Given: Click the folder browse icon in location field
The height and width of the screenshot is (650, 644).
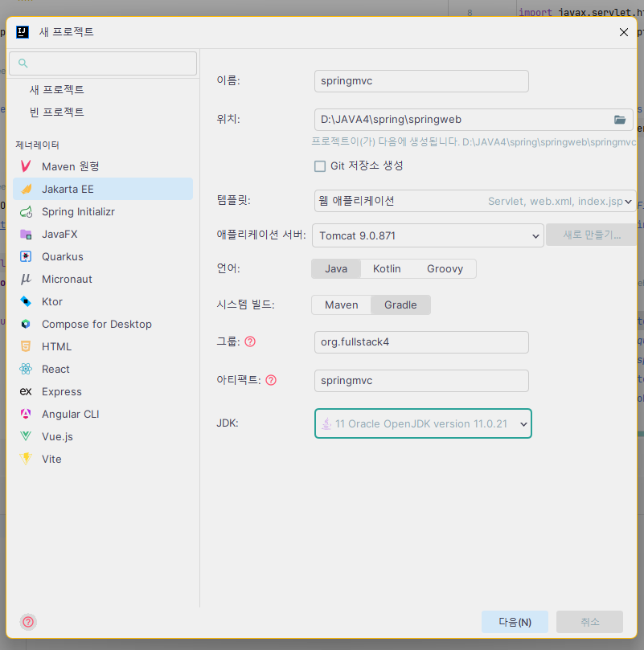Looking at the screenshot, I should [x=620, y=120].
